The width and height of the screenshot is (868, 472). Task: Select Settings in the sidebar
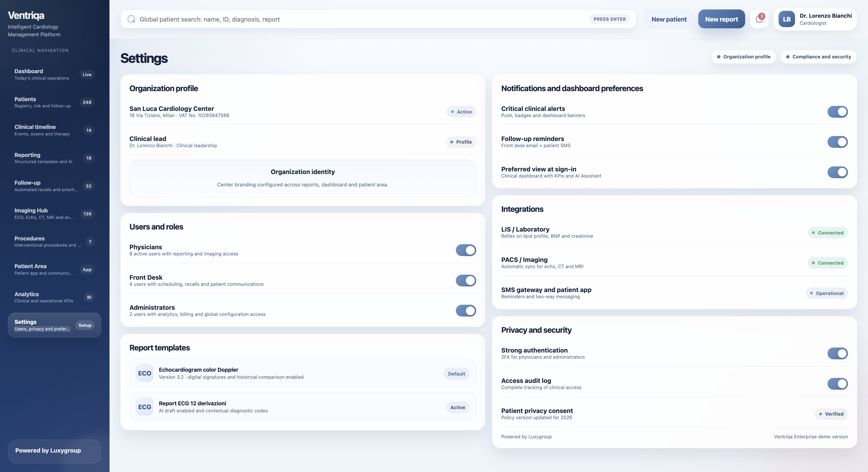click(x=54, y=325)
